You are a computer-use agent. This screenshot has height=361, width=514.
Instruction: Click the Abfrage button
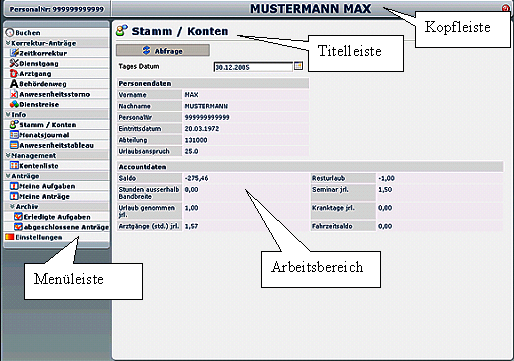pos(163,50)
